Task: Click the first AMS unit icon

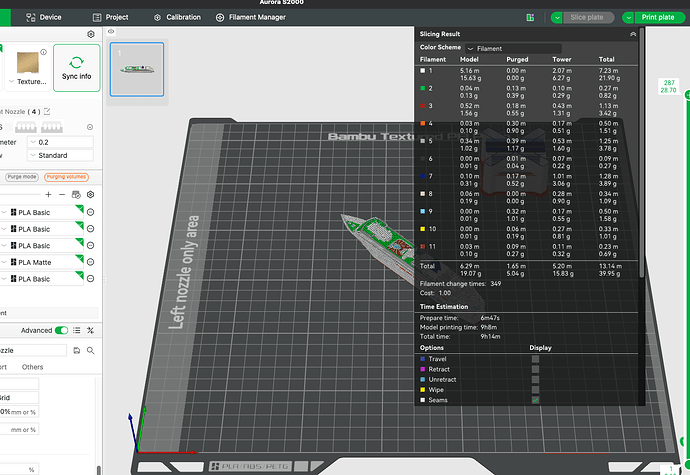Action: pyautogui.click(x=26, y=127)
